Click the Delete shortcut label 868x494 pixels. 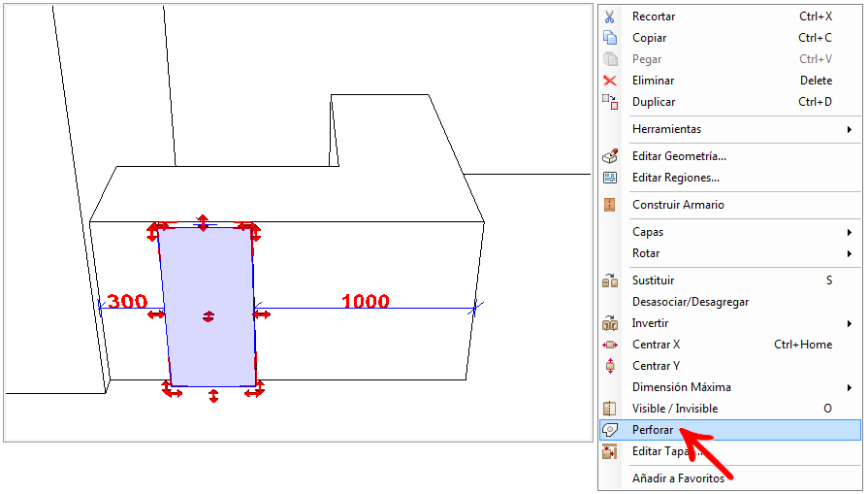816,81
